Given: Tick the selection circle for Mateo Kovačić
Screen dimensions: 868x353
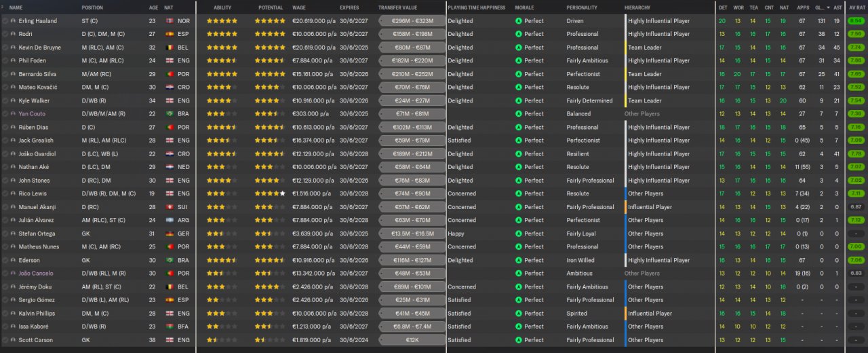Looking at the screenshot, I should click(x=5, y=87).
